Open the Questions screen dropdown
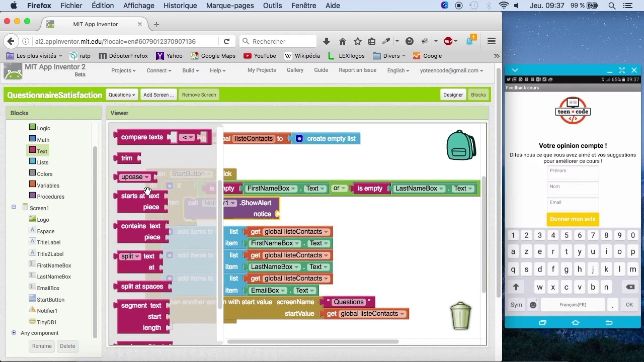 [x=121, y=95]
